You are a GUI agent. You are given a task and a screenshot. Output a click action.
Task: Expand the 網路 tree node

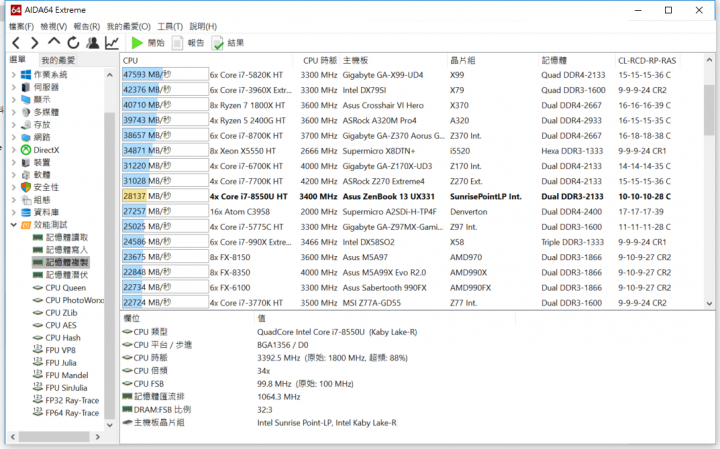pyautogui.click(x=14, y=137)
